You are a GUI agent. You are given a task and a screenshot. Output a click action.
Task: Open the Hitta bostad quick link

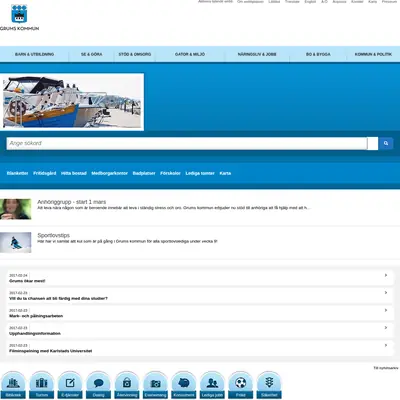[74, 173]
